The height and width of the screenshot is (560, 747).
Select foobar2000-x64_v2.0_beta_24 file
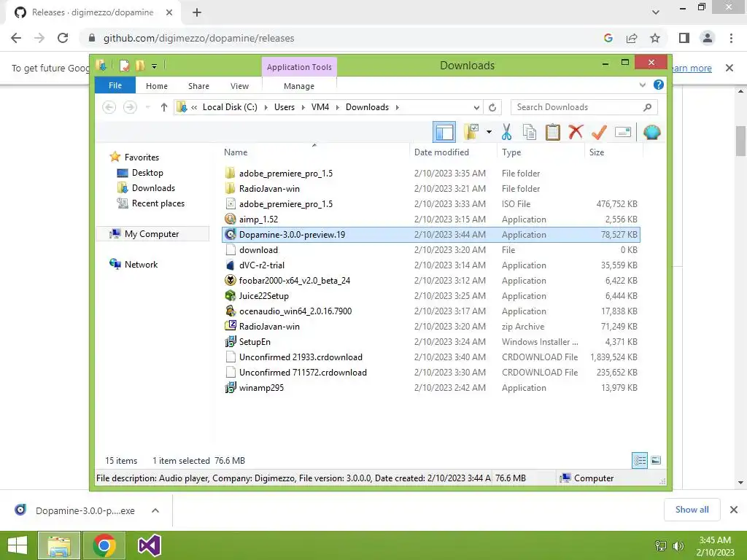point(430,281)
